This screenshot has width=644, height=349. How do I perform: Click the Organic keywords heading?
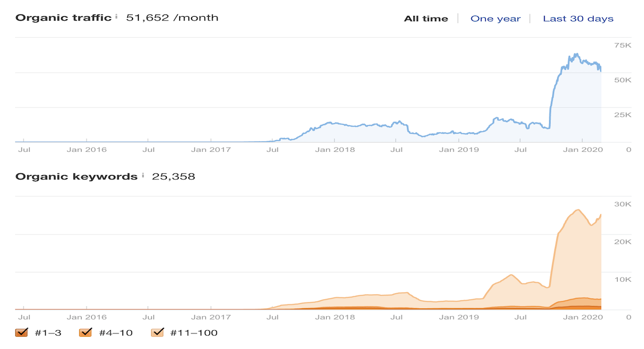tap(76, 176)
